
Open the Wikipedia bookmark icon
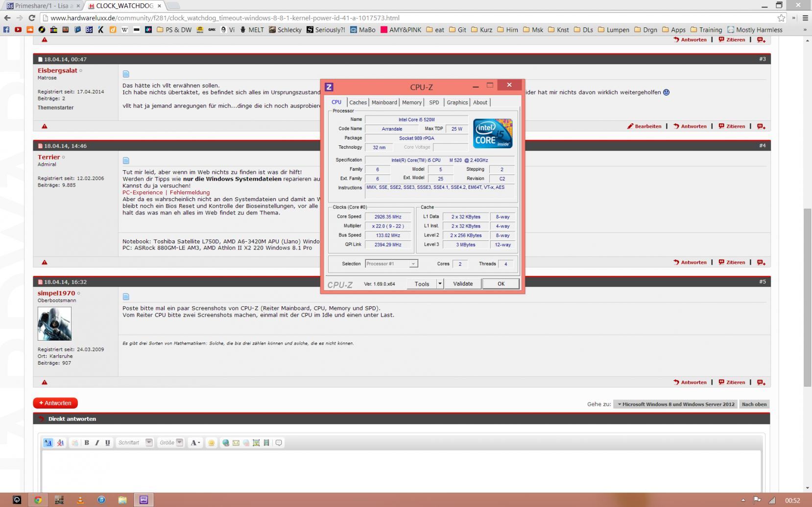click(124, 29)
